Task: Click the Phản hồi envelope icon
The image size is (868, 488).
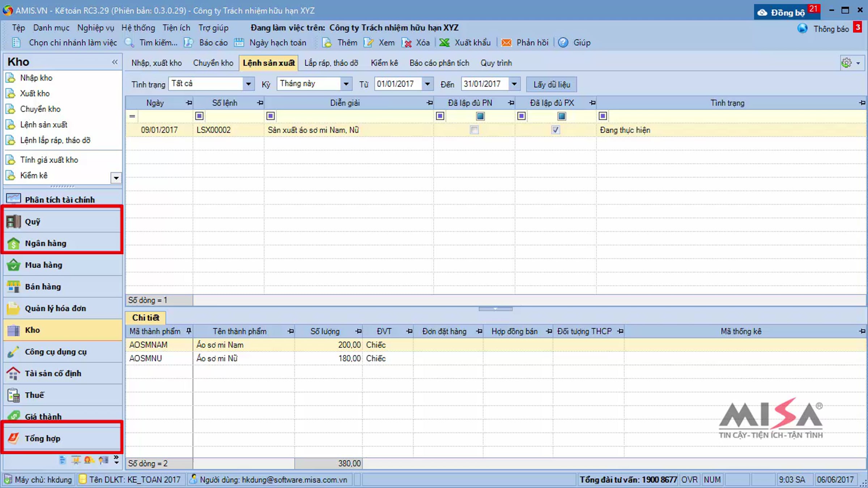Action: click(x=506, y=43)
